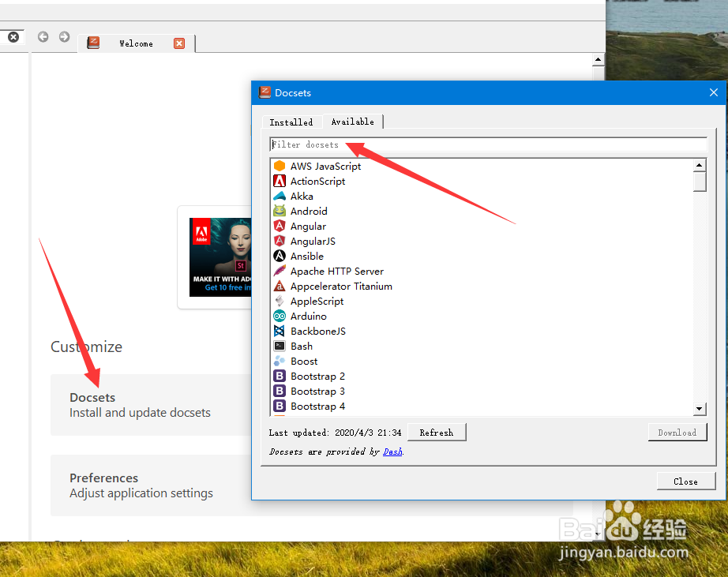Click the Zeal icon on Welcome tab

coord(93,43)
